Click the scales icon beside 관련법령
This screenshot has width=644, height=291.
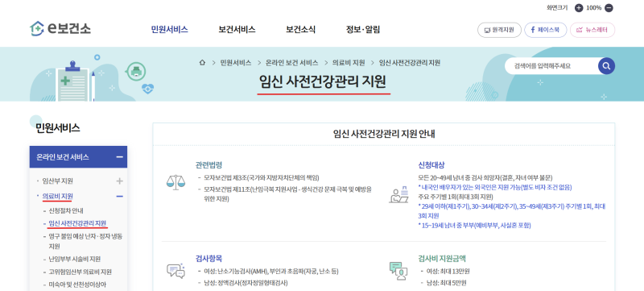pos(175,181)
